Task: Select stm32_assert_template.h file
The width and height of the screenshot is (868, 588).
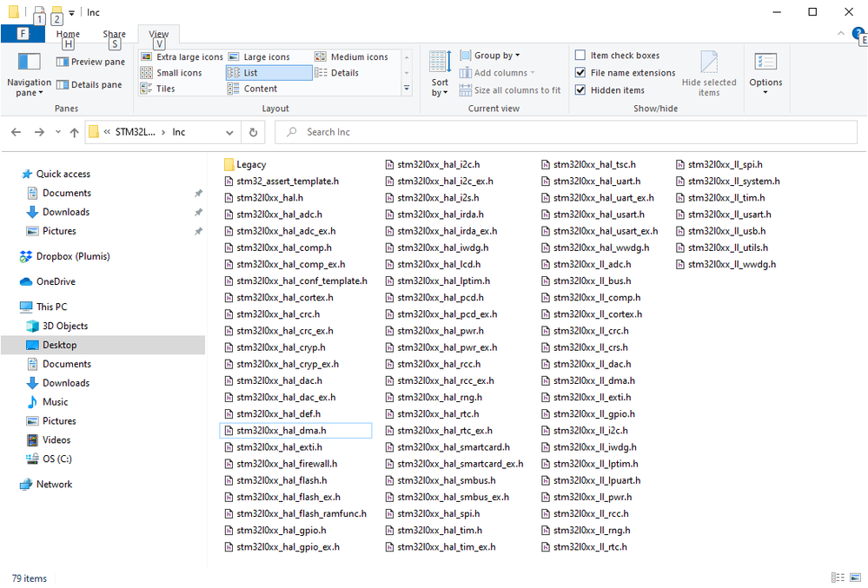Action: (282, 181)
